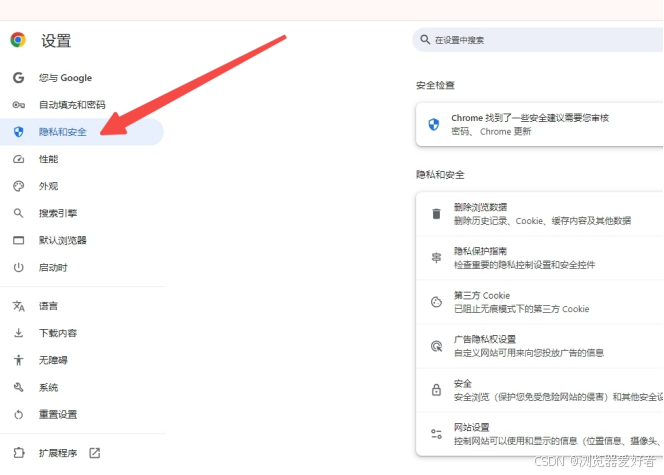The image size is (664, 475).
Task: Open 删除浏览数据 option
Action: pyautogui.click(x=540, y=214)
